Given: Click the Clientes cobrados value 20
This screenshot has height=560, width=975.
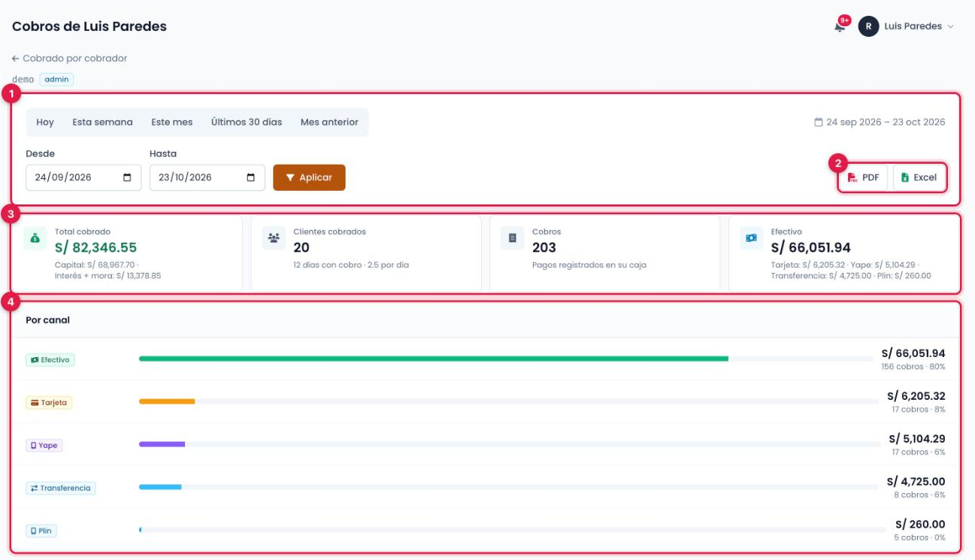Looking at the screenshot, I should pos(301,247).
